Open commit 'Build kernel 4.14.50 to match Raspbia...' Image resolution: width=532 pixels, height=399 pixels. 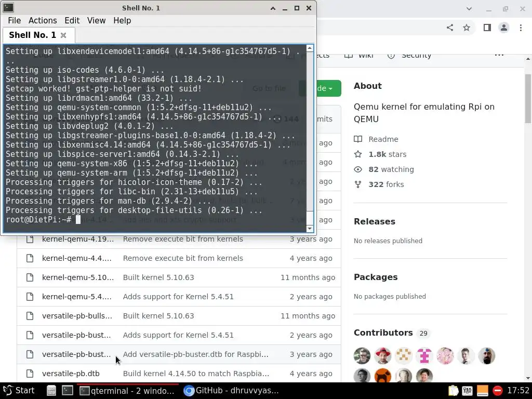[x=196, y=374]
